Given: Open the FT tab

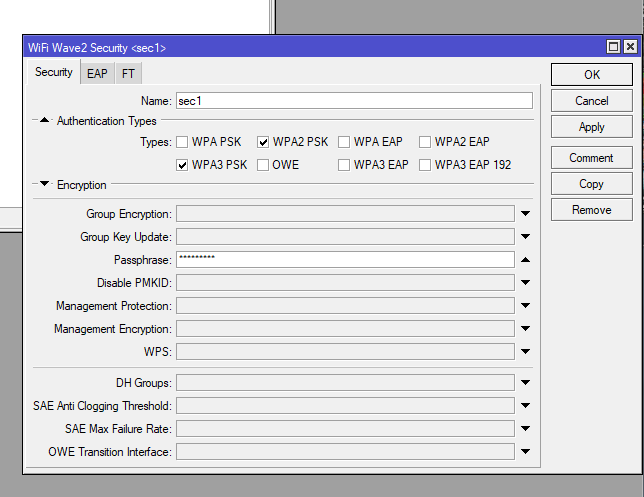Looking at the screenshot, I should pyautogui.click(x=128, y=74).
